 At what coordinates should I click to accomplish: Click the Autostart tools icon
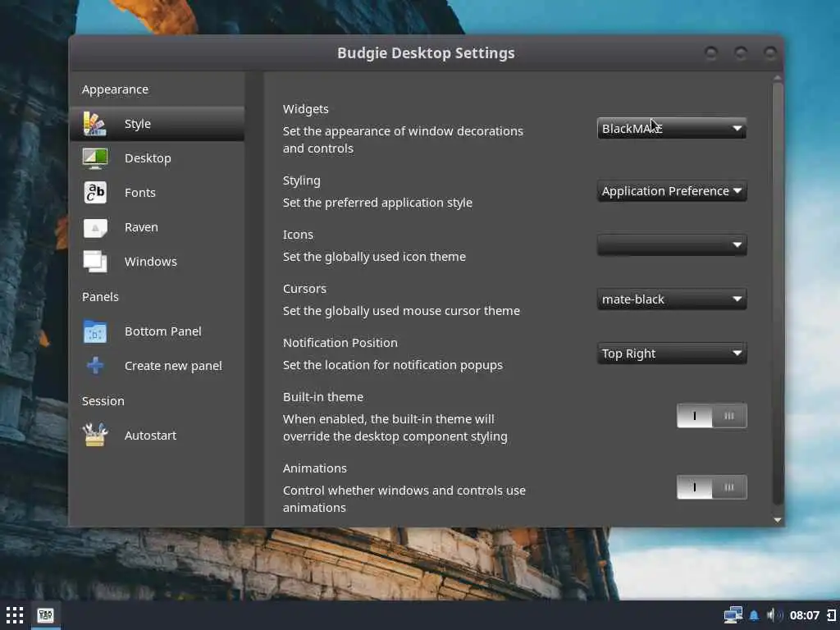(95, 435)
